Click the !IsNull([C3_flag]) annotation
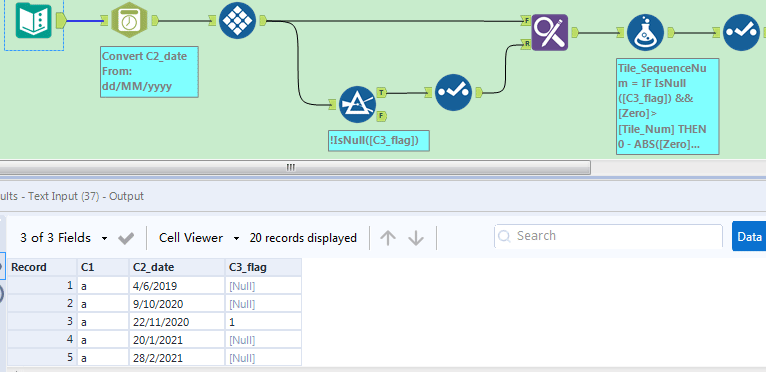The height and width of the screenshot is (372, 766). coord(379,141)
